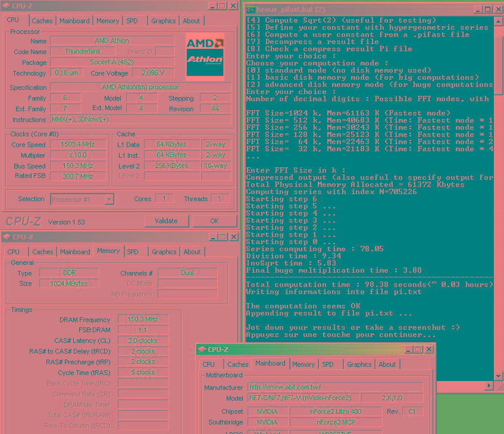
Task: Select CPU tab in top CPU-Z window
Action: [x=13, y=20]
